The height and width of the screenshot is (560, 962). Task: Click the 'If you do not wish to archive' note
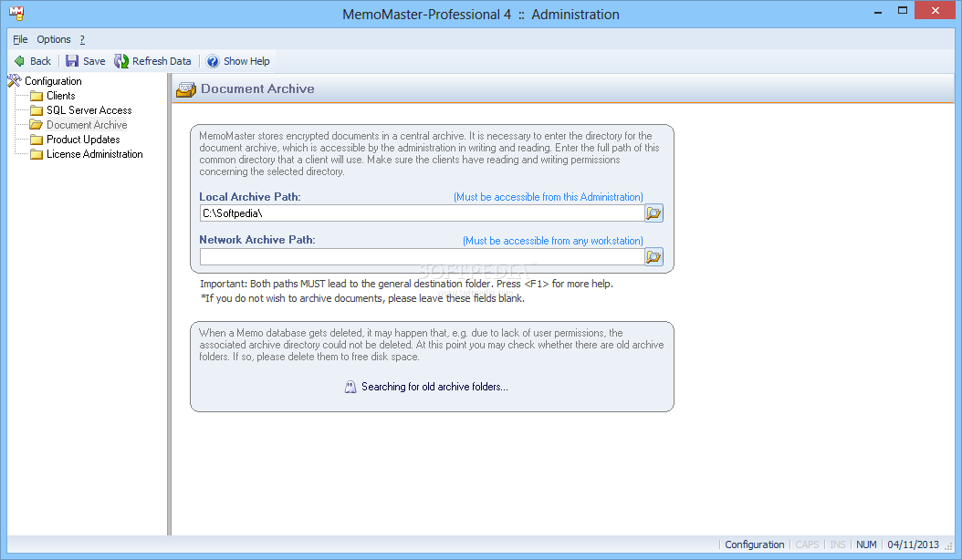362,298
